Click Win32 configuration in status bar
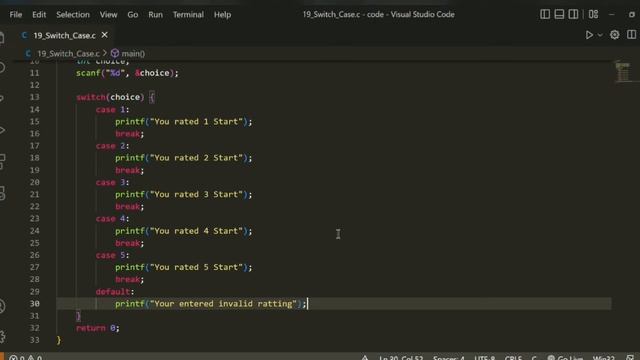Viewport: 640px width, 360px height. pos(604,358)
